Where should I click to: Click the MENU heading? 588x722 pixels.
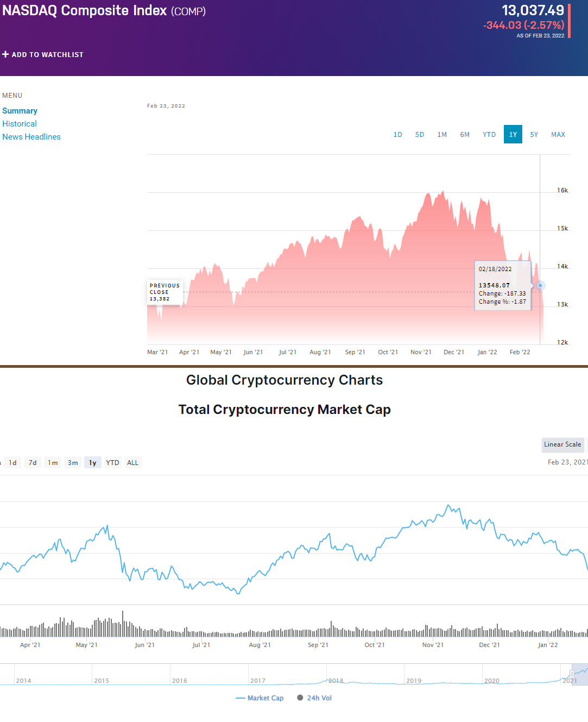point(12,96)
